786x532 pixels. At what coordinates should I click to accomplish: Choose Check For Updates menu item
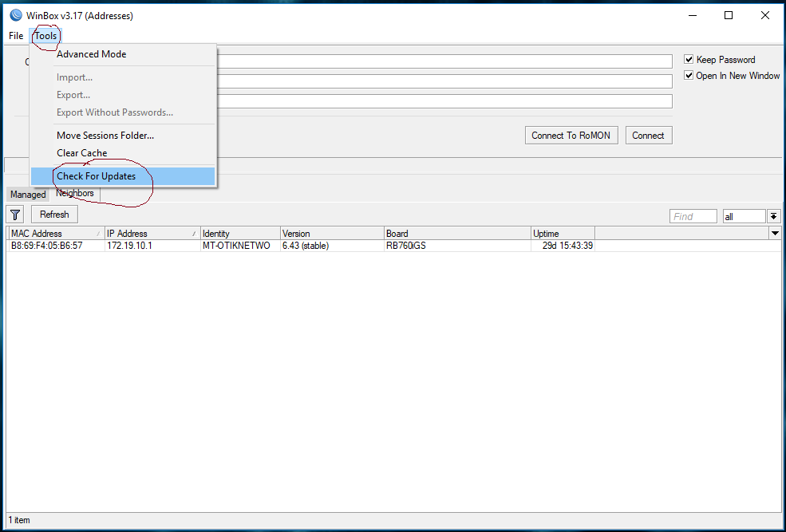(123, 176)
